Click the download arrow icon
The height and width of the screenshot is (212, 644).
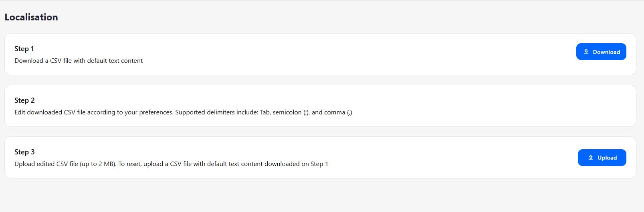tap(586, 52)
